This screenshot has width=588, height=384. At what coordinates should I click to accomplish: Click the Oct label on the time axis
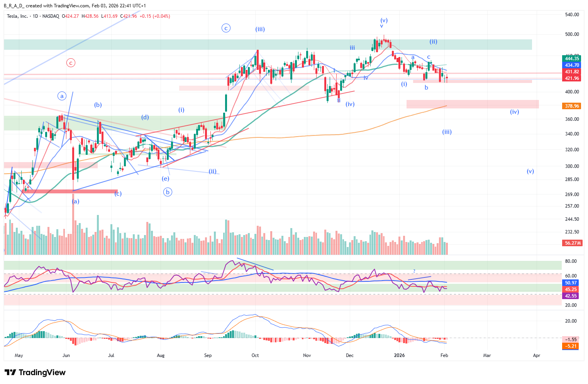pos(255,355)
